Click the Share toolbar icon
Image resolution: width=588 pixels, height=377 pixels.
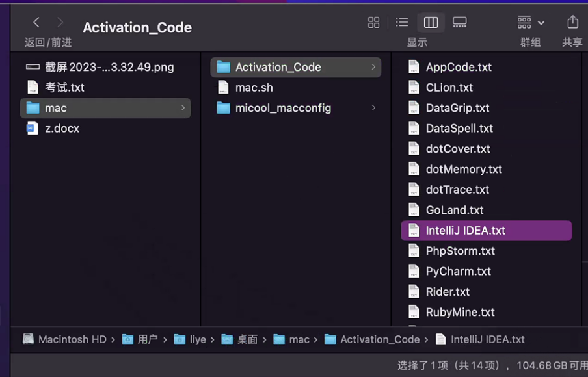pyautogui.click(x=572, y=23)
